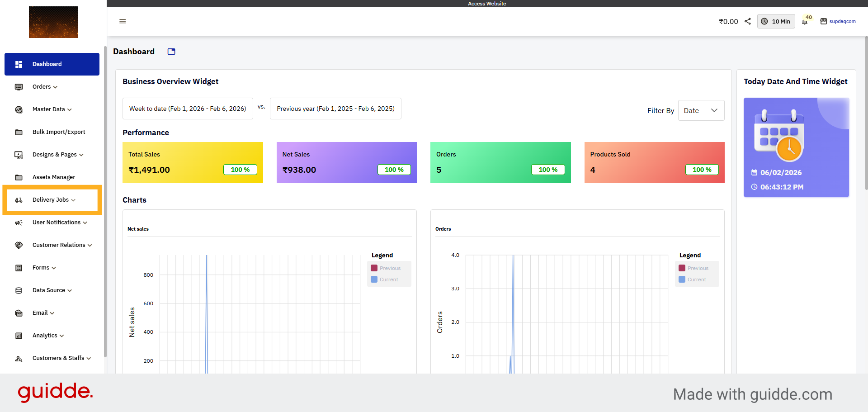
Task: Click the Current color swatch in Orders legend
Action: pyautogui.click(x=682, y=279)
